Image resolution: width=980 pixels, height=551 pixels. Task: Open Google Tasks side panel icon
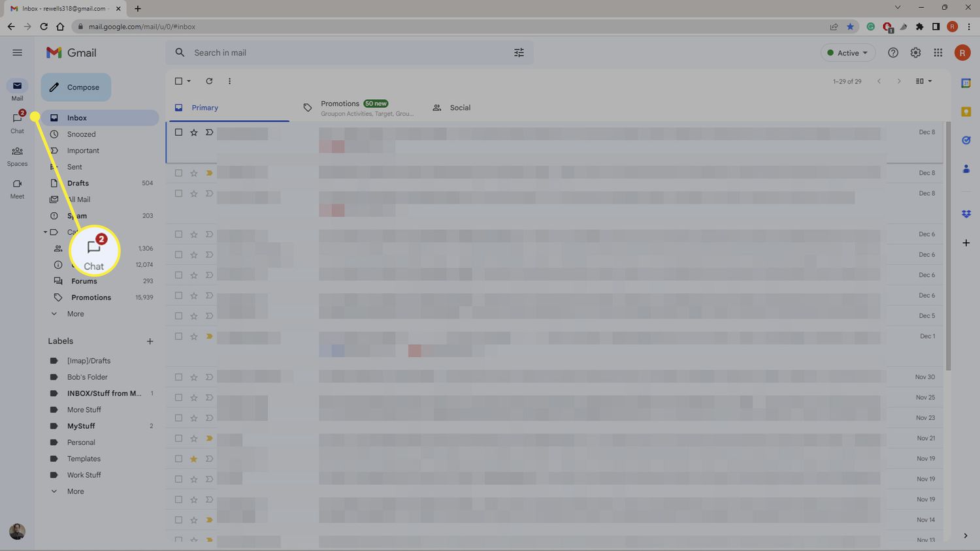966,140
